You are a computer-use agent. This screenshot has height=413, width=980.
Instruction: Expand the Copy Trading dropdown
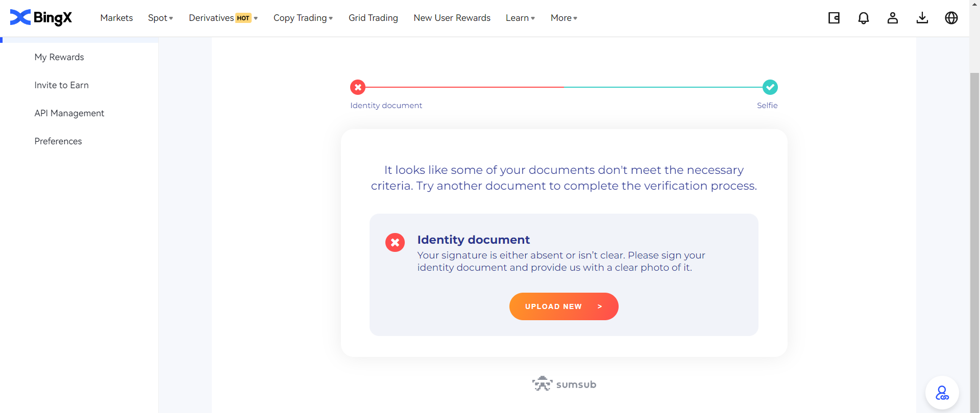[303, 18]
